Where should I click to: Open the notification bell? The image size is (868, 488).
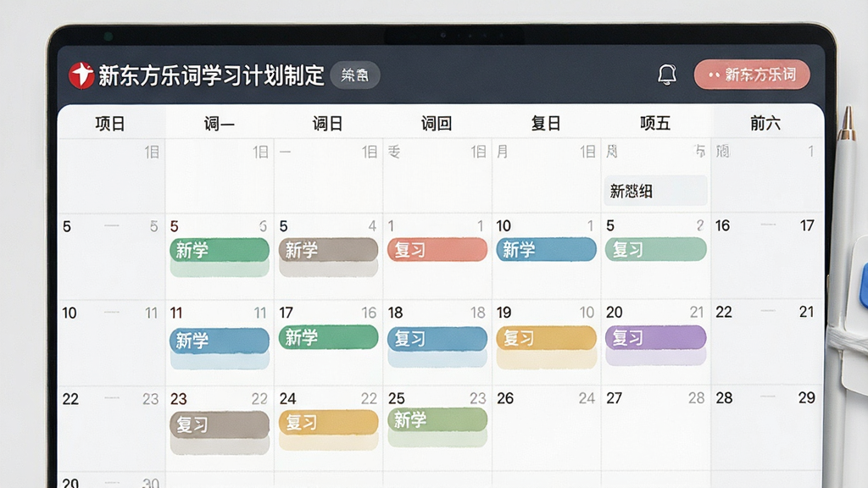pos(667,75)
